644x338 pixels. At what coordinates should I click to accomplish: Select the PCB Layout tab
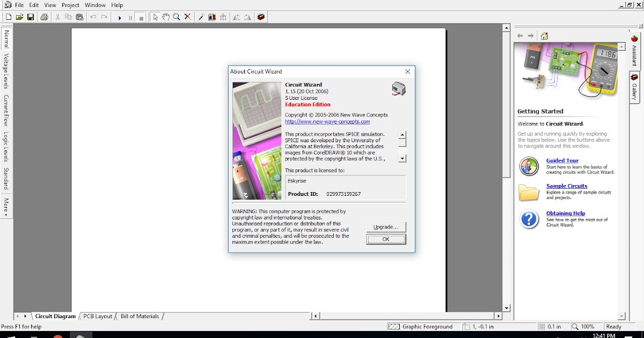coord(98,317)
